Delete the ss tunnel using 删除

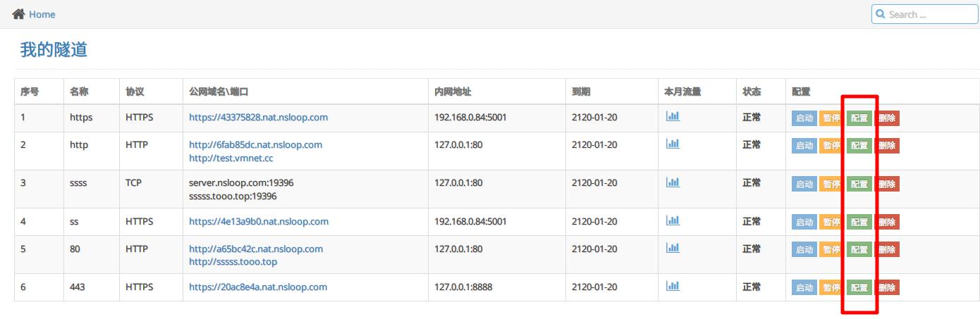887,223
